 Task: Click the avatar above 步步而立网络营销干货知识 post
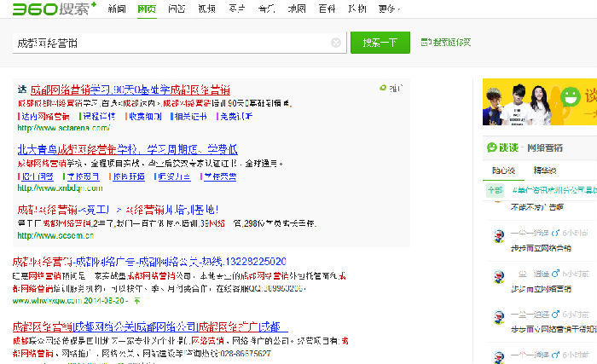click(x=499, y=318)
